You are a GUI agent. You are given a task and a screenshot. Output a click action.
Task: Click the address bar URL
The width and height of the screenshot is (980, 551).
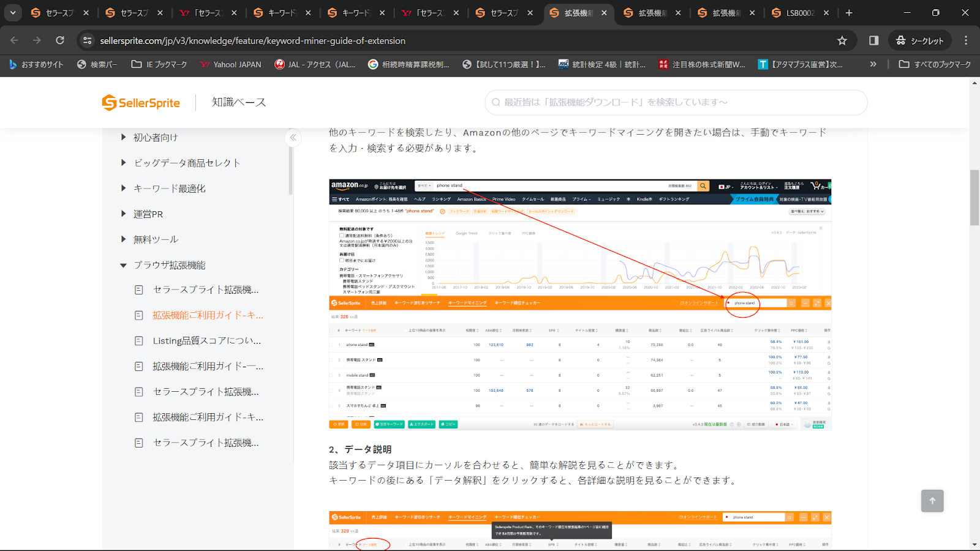(x=252, y=40)
